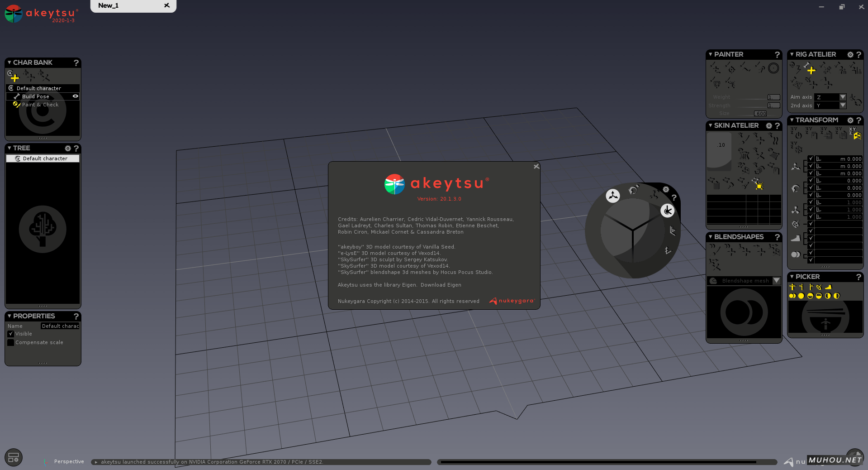Click the orient joints icon beside Aim axis
The height and width of the screenshot is (470, 868).
[x=856, y=101]
